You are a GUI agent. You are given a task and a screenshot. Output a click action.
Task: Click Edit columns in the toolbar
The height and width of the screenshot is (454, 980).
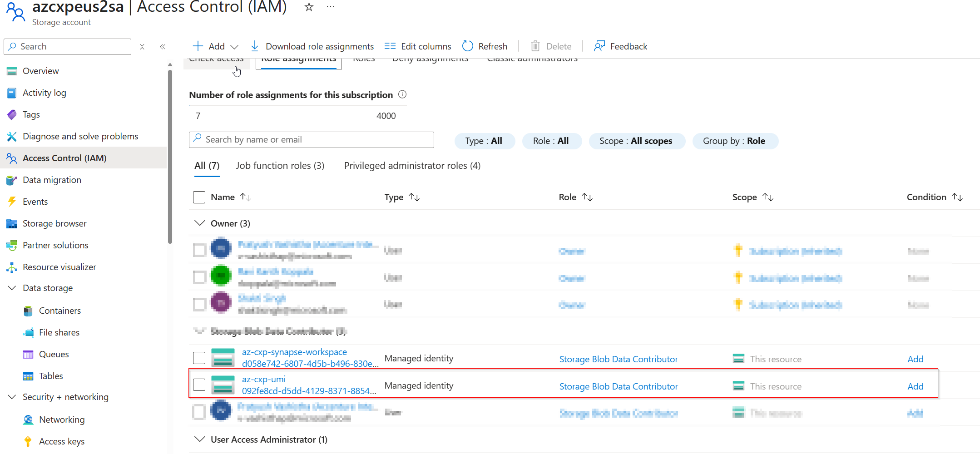[418, 46]
